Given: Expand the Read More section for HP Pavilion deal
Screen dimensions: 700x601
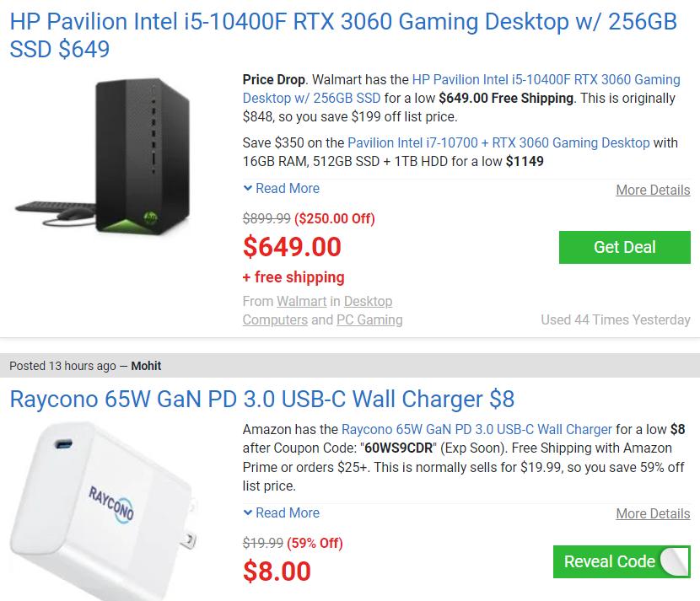Looking at the screenshot, I should tap(287, 189).
